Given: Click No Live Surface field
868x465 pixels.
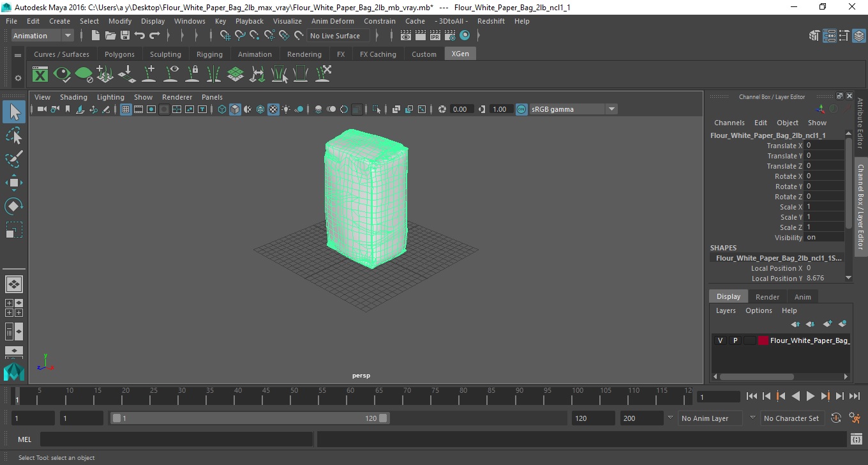Looking at the screenshot, I should pos(338,36).
